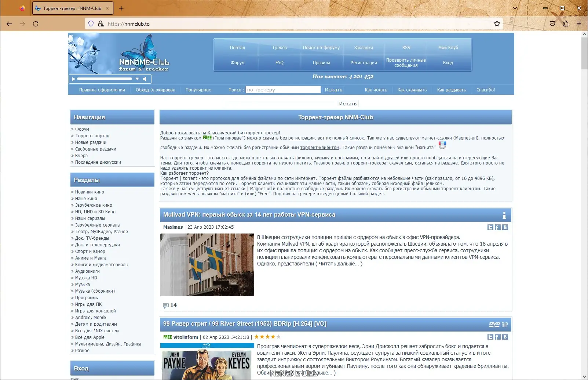This screenshot has width=588, height=380.
Task: Open Свободные раздачи in navigation
Action: click(x=96, y=149)
